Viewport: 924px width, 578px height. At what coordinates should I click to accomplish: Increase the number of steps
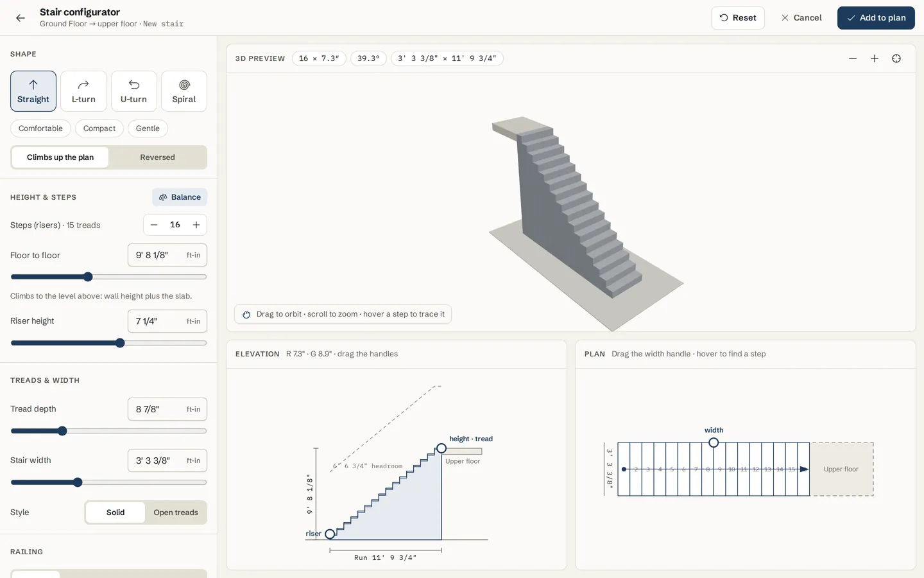pyautogui.click(x=196, y=225)
